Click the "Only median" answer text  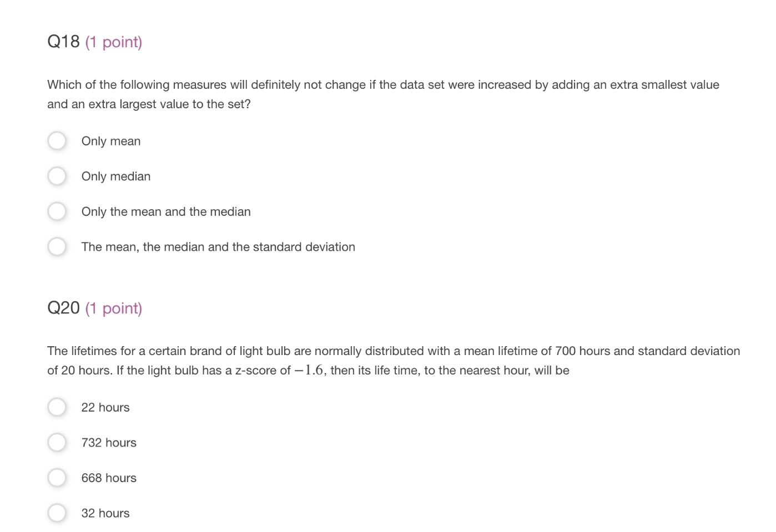pyautogui.click(x=116, y=176)
